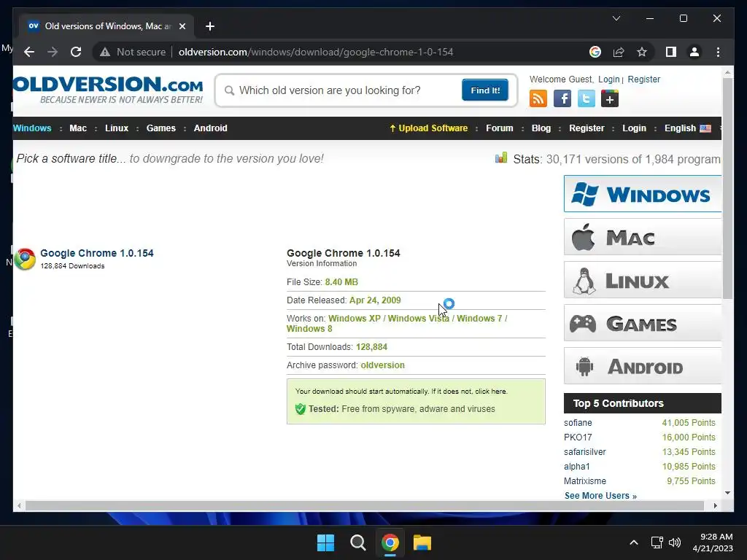Open the Windows Start menu

[x=326, y=542]
